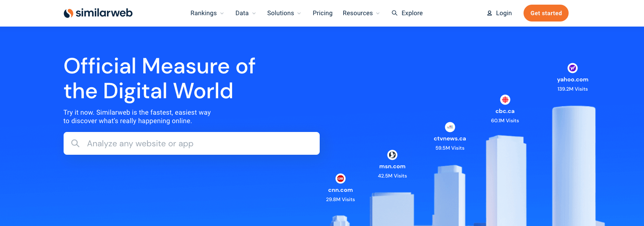Click the ctvnews.ca label

coord(450,138)
